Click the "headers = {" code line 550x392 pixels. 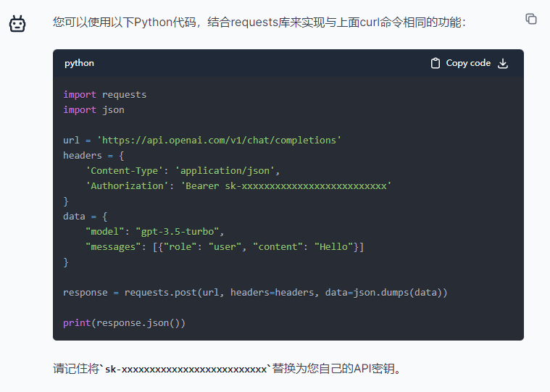(93, 155)
